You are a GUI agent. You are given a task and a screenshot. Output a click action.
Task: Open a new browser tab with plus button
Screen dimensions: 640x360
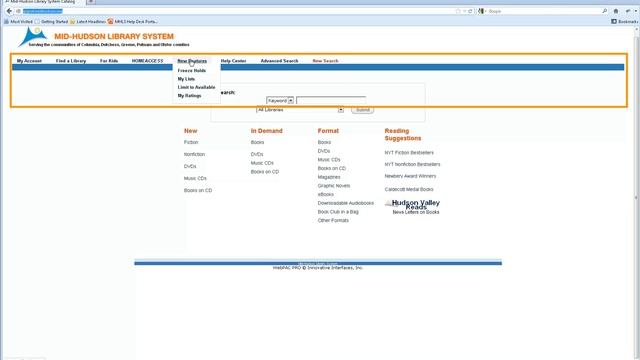[91, 2]
